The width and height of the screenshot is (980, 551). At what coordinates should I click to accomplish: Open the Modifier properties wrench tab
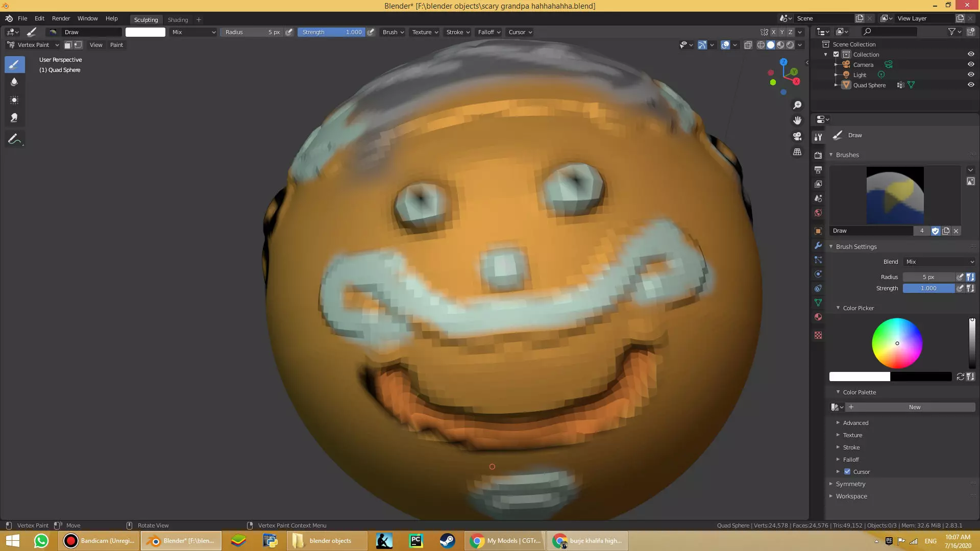click(x=818, y=245)
